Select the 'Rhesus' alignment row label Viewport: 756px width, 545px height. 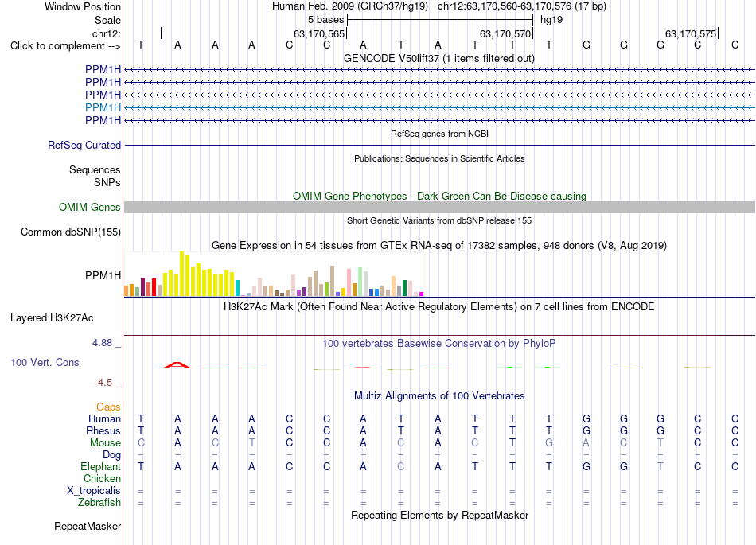tap(103, 430)
